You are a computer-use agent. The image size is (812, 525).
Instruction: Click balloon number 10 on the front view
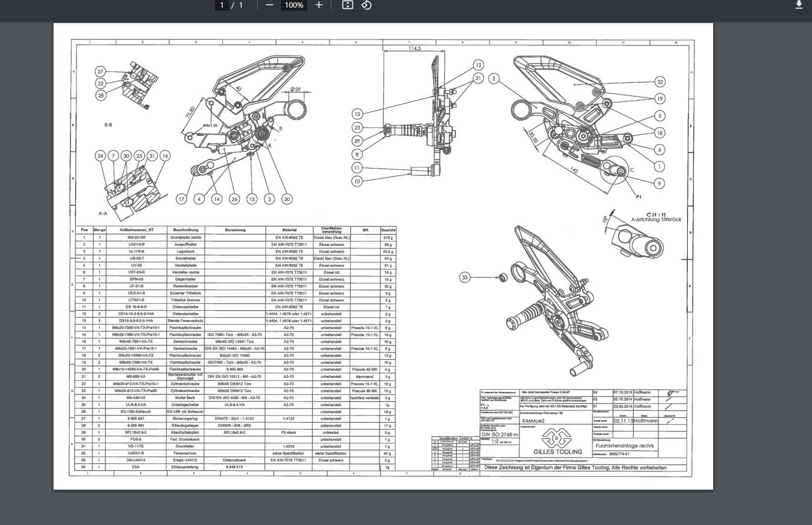pyautogui.click(x=357, y=181)
